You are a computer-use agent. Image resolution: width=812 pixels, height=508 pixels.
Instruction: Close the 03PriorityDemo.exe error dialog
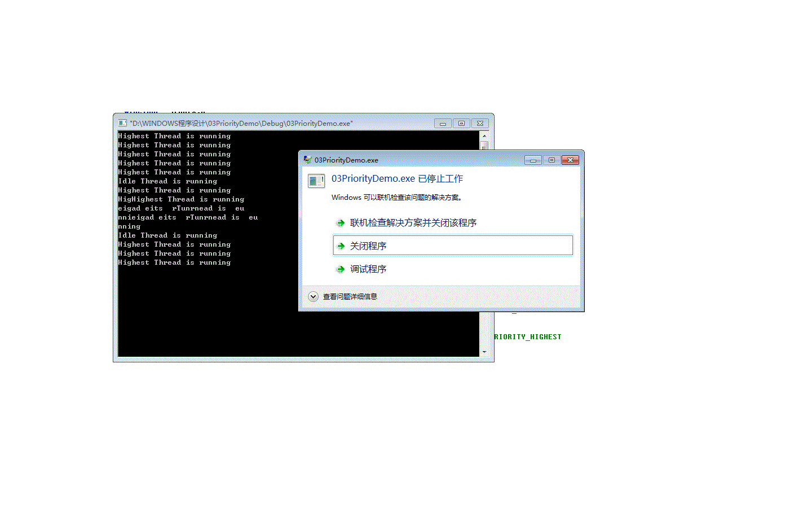pyautogui.click(x=570, y=160)
